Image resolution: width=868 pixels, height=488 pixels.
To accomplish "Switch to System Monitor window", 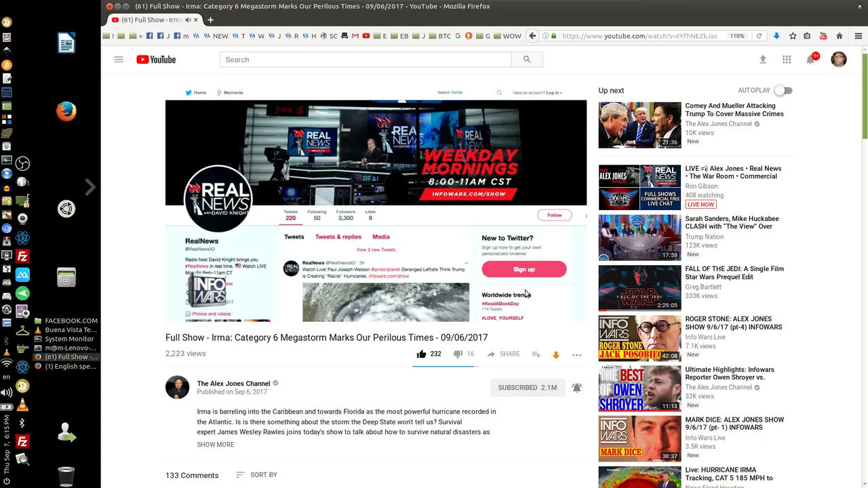I will pyautogui.click(x=64, y=339).
